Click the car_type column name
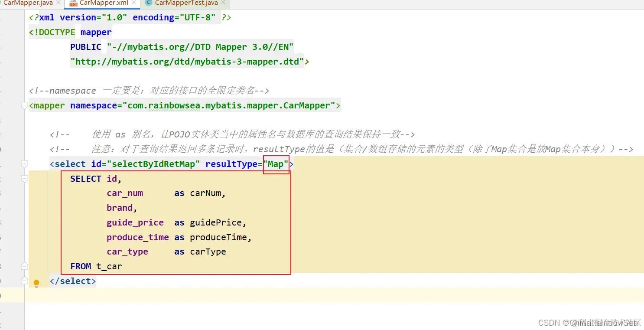 (127, 252)
